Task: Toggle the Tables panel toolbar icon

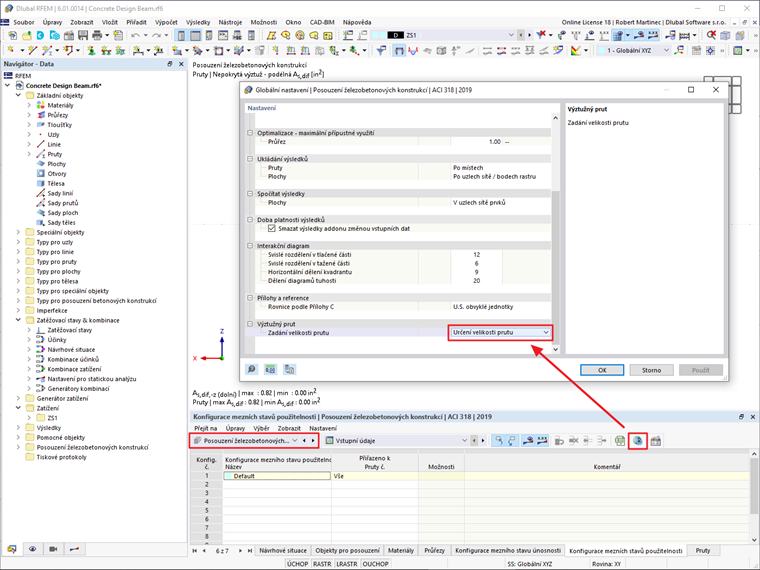Action: (195, 35)
